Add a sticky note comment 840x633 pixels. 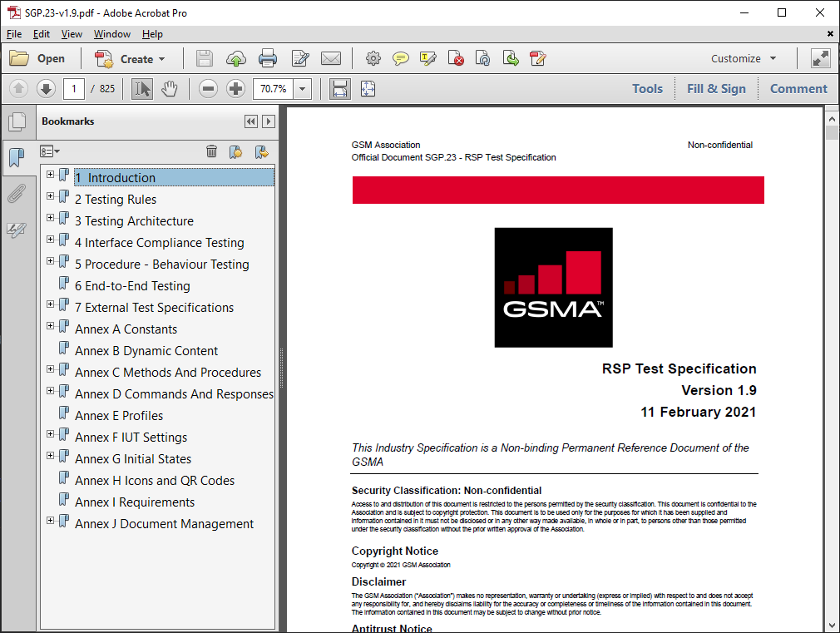400,58
